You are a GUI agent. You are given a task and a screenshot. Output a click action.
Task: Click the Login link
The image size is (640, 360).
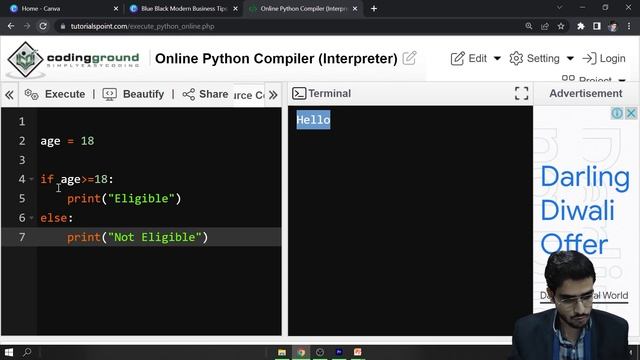[612, 58]
